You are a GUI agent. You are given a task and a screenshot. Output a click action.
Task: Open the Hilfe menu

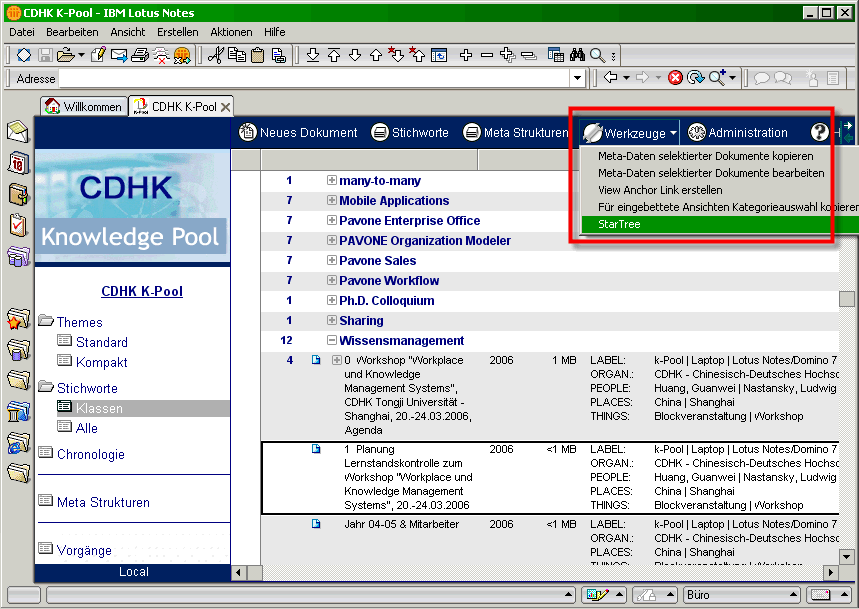(274, 32)
